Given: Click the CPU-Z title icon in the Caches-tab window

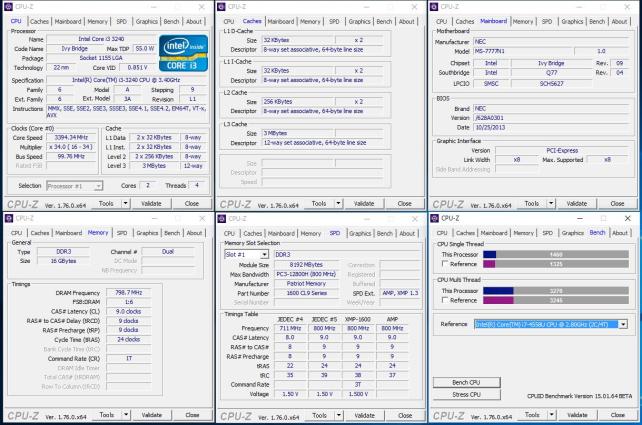Looking at the screenshot, I should tap(222, 7).
